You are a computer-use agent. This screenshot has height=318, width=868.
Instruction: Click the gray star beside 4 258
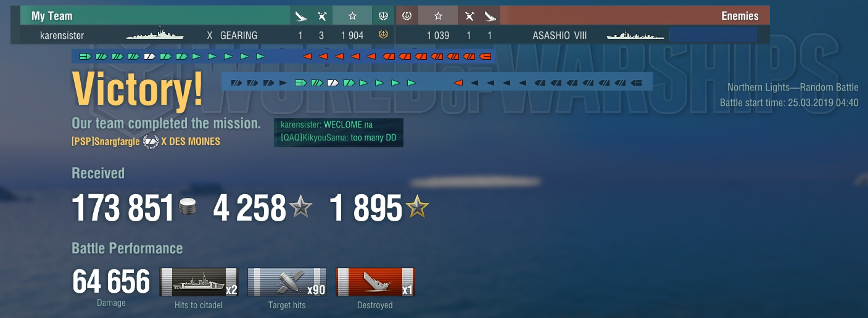(x=301, y=207)
